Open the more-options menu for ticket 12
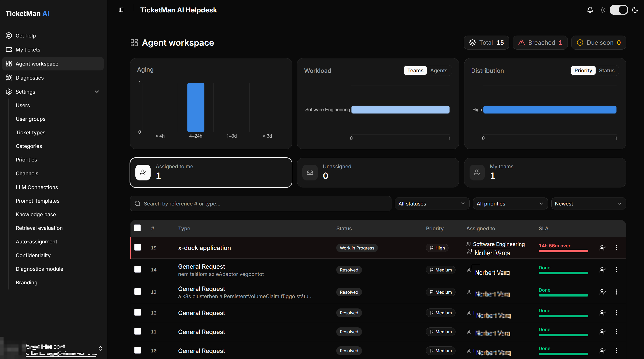Viewport: 644px width, 359px height. [x=616, y=313]
